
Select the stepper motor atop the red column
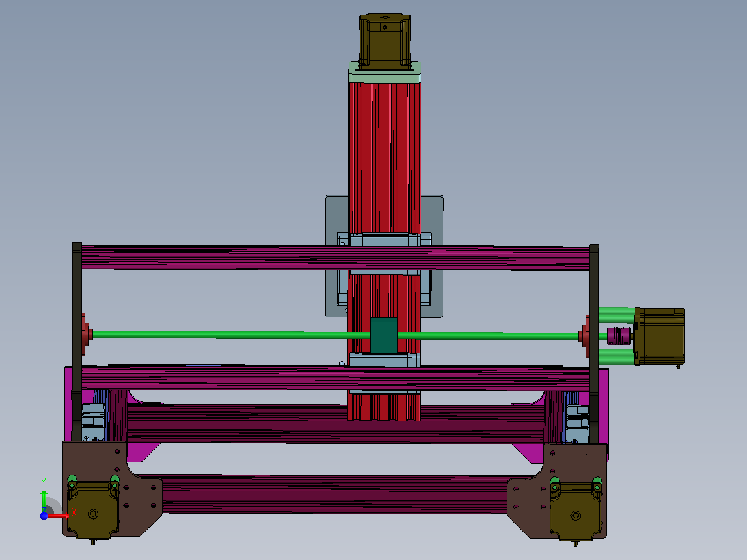pyautogui.click(x=385, y=42)
